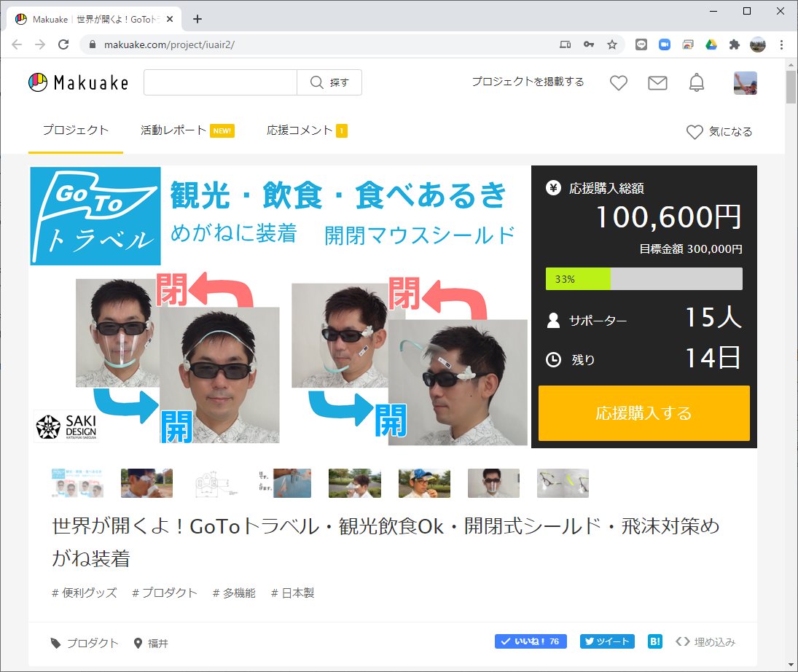This screenshot has width=798, height=672.
Task: Select the first gallery thumbnail
Action: (x=77, y=483)
